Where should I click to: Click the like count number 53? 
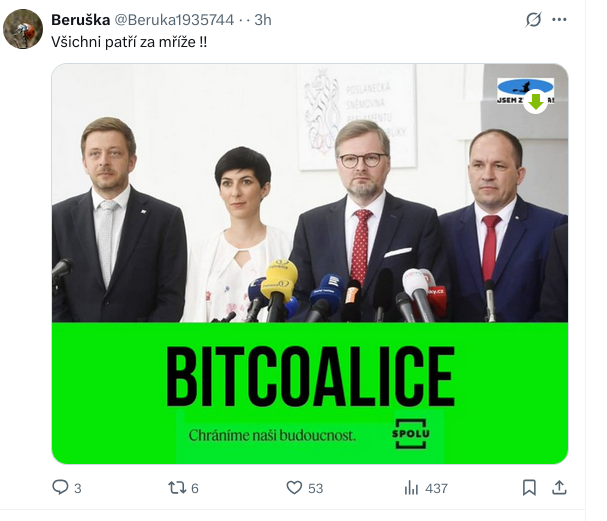coord(316,488)
